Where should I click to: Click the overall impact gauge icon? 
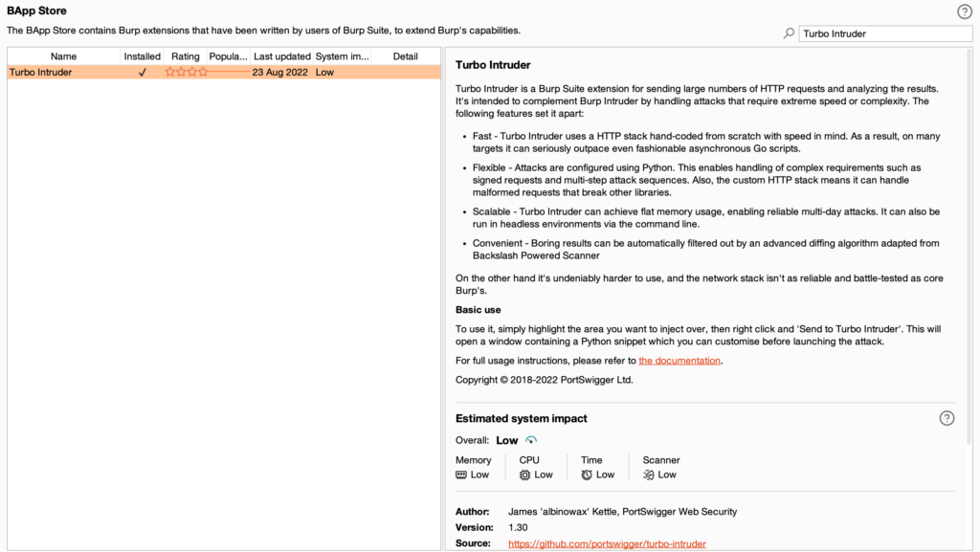tap(530, 440)
